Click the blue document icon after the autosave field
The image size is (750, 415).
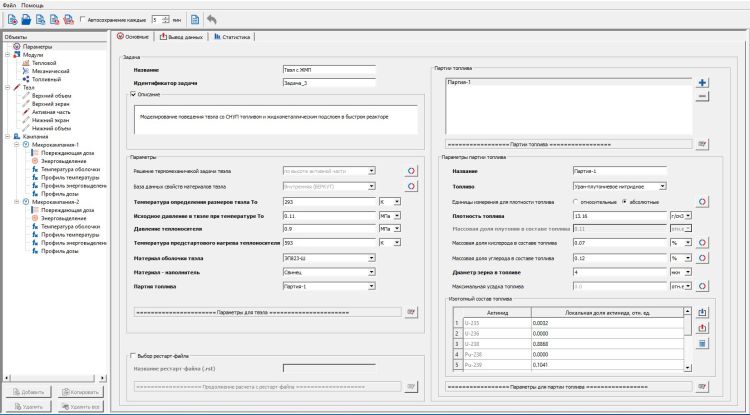pyautogui.click(x=195, y=20)
